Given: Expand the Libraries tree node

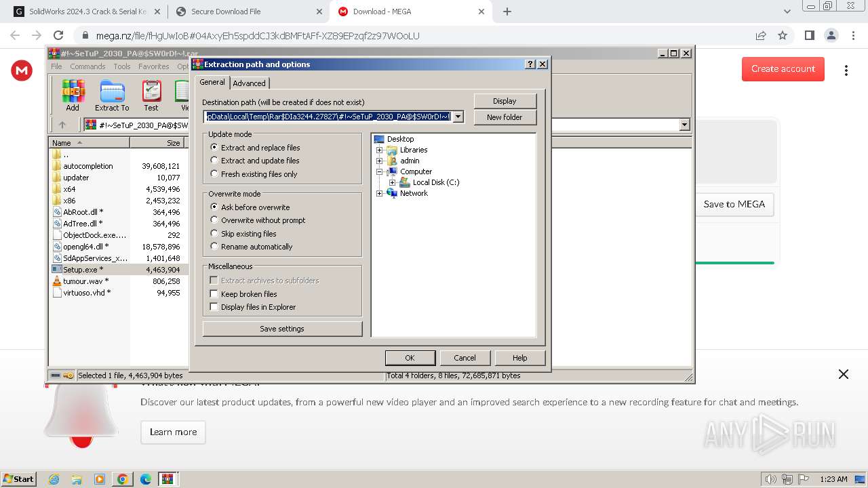Looking at the screenshot, I should point(380,150).
